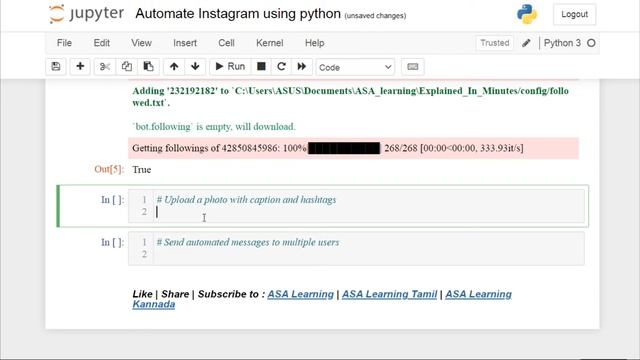Click the Out[5] prompt label
Viewport: 640px width, 360px height.
coord(109,169)
